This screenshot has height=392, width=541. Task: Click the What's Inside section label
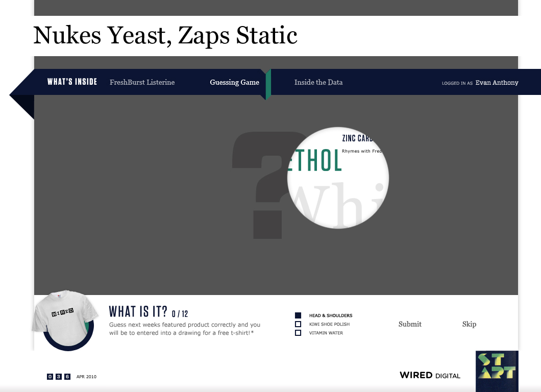[72, 82]
